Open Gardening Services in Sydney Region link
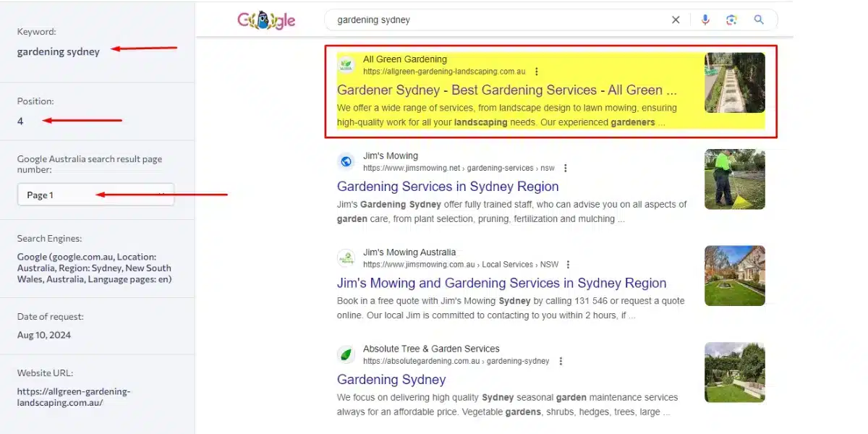868x434 pixels. (448, 187)
